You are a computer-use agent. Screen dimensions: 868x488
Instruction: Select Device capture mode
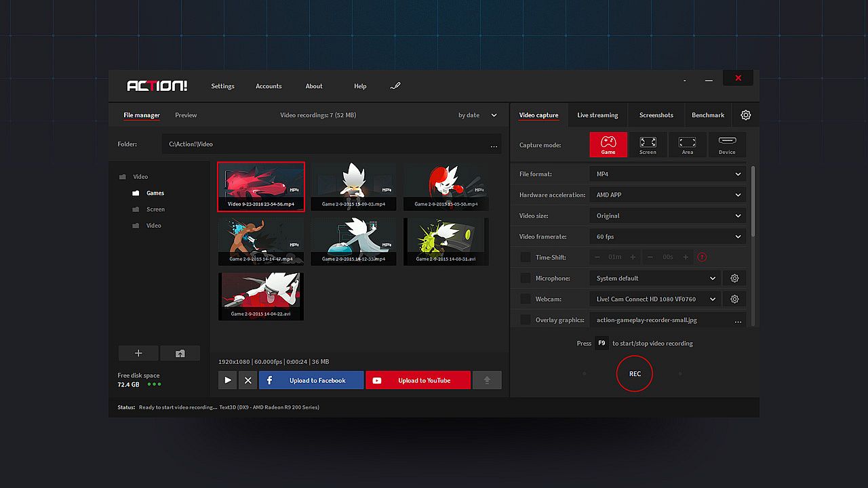(727, 144)
